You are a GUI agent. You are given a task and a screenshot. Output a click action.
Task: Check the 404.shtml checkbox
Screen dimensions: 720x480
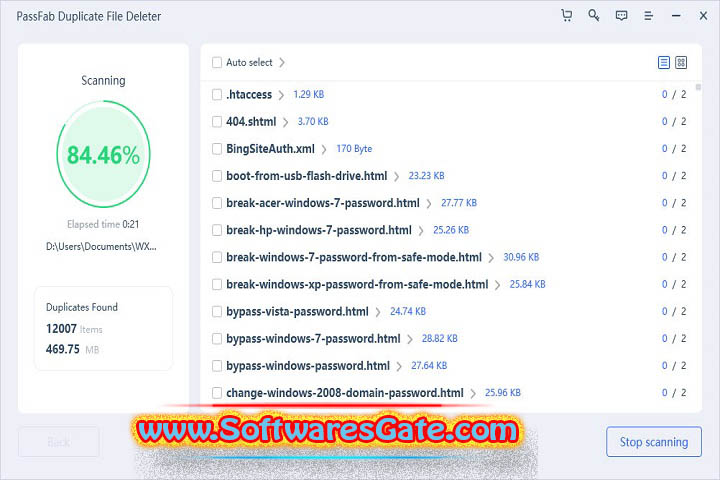point(217,121)
